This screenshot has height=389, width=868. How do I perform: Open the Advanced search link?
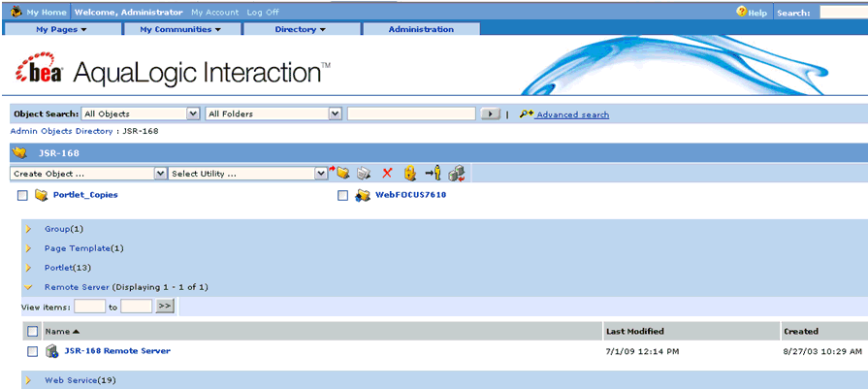[572, 114]
